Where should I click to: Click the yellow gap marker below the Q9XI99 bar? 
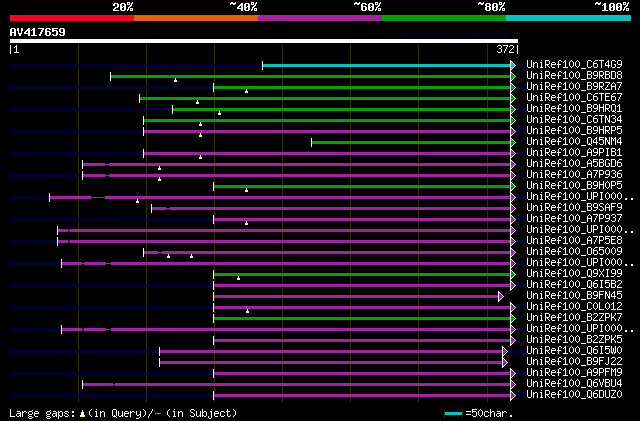[x=239, y=278]
